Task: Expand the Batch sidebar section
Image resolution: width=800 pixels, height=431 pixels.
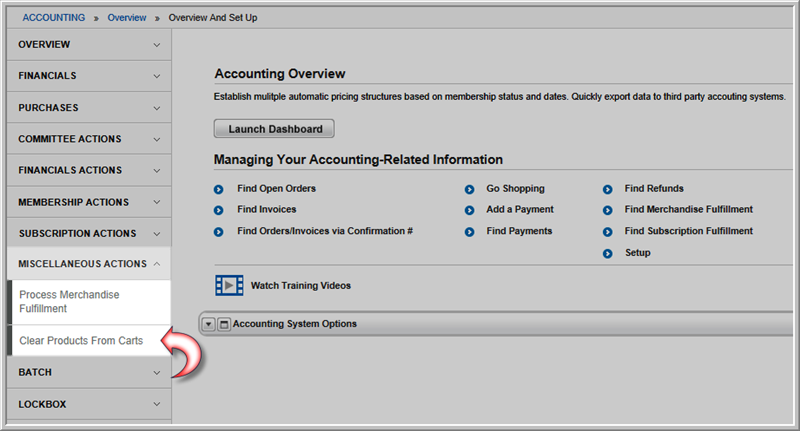Action: (x=89, y=372)
